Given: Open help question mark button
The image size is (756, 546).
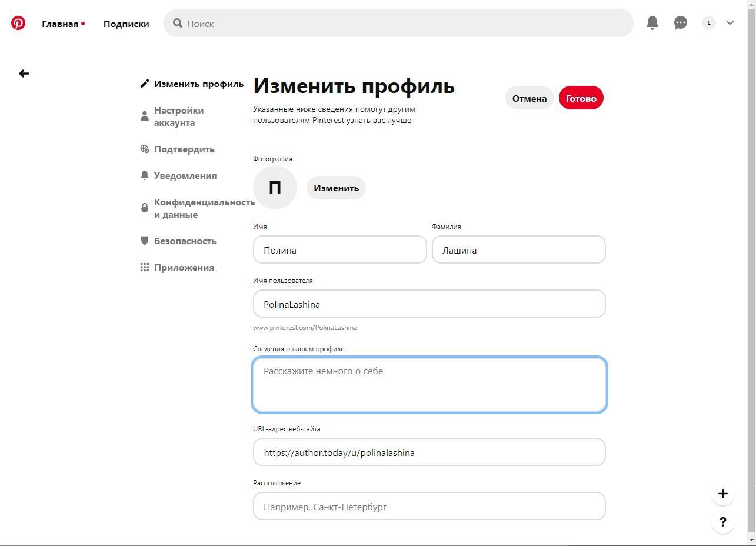Looking at the screenshot, I should click(x=723, y=522).
